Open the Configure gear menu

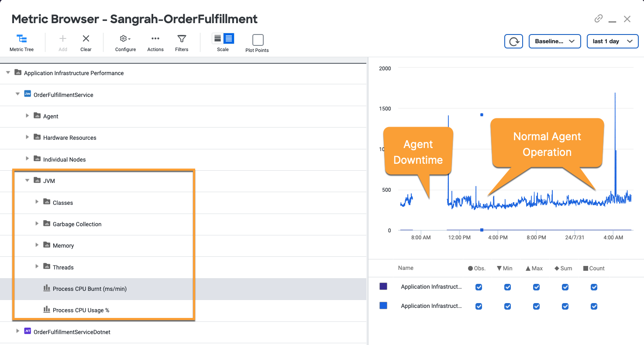(125, 43)
